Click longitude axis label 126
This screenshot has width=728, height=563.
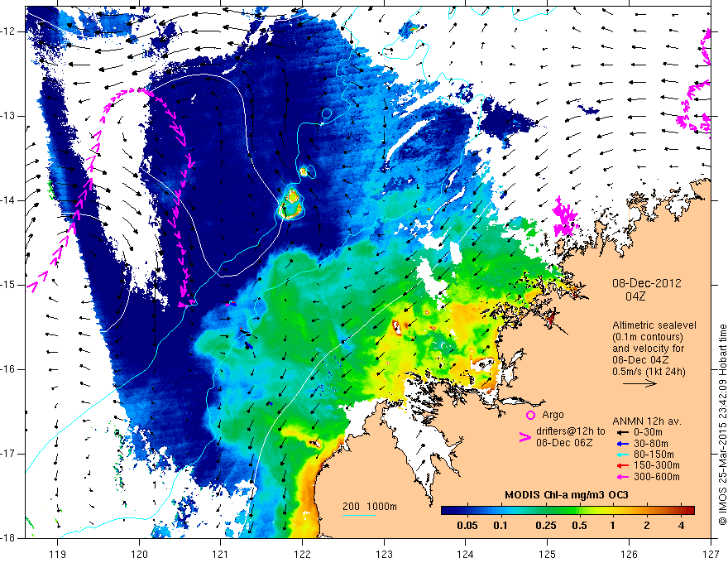[x=629, y=555]
